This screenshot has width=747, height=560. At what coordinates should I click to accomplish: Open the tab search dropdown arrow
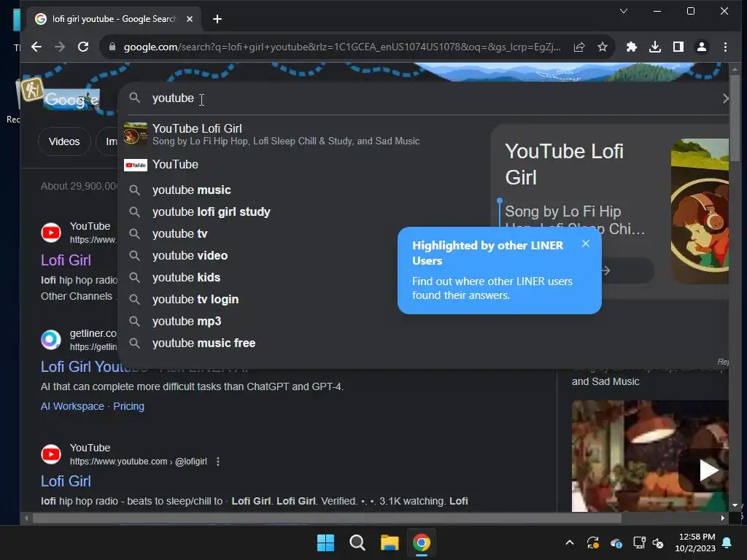624,11
